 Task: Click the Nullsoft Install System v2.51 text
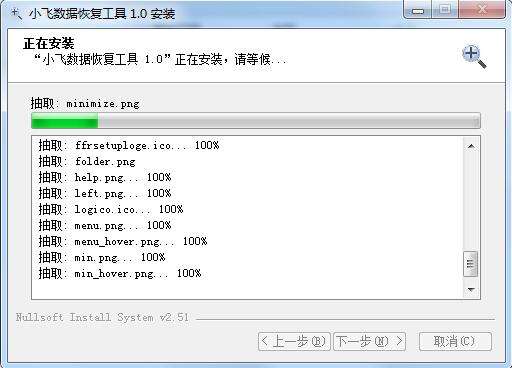pyautogui.click(x=102, y=317)
